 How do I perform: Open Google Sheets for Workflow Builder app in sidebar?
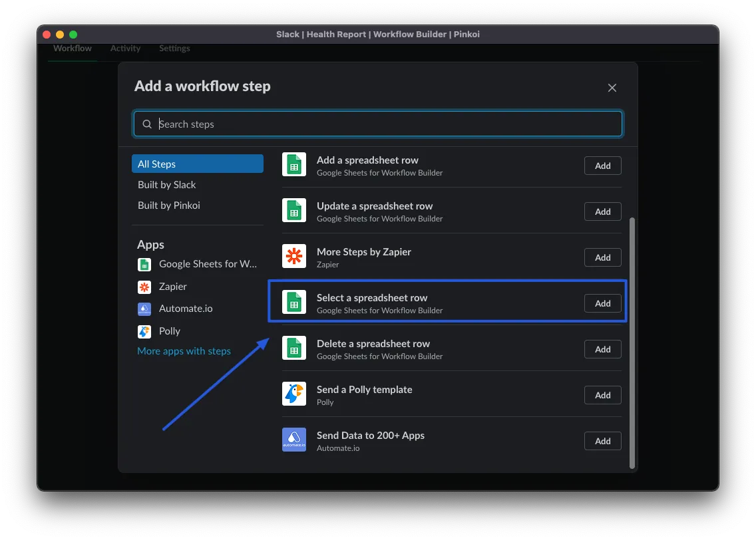207,264
